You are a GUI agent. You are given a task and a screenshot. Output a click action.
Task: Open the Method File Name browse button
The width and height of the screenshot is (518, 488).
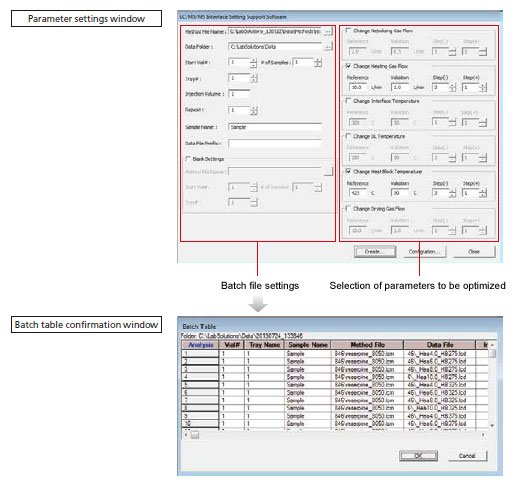tap(328, 31)
